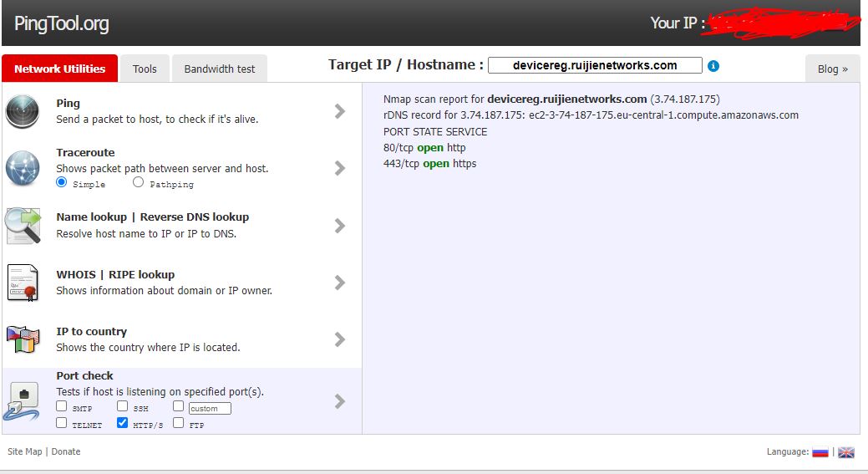The image size is (868, 474).
Task: Click the Traceroute globe icon
Action: coord(23,168)
